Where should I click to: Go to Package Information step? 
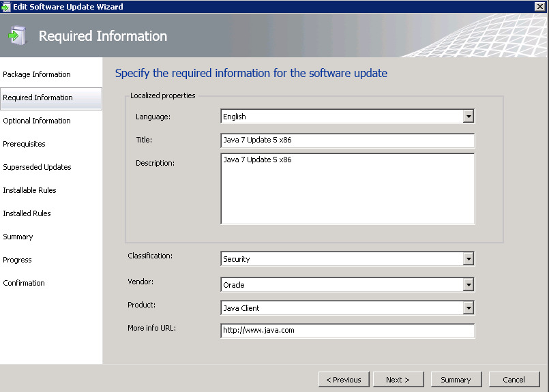click(x=37, y=74)
